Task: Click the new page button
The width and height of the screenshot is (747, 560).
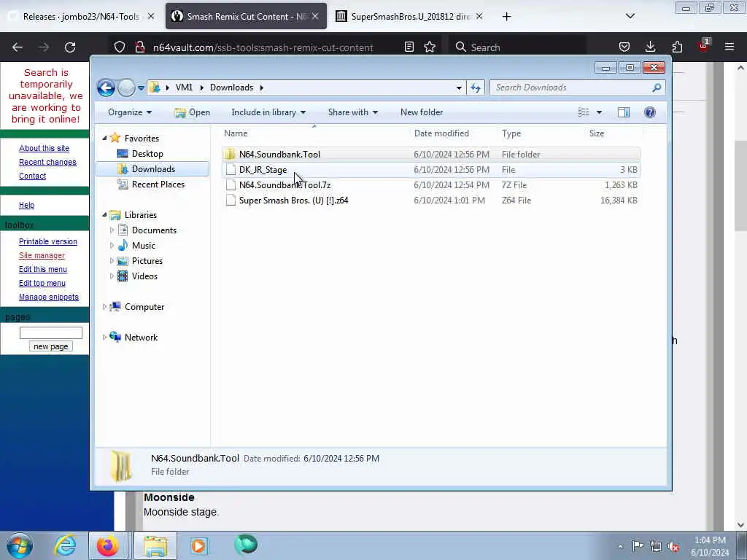Action: pos(50,346)
